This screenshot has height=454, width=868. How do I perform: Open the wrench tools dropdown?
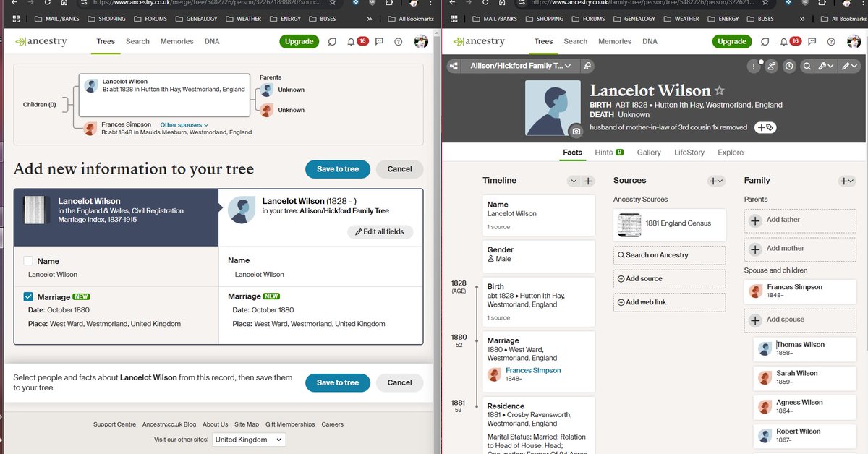(x=826, y=66)
